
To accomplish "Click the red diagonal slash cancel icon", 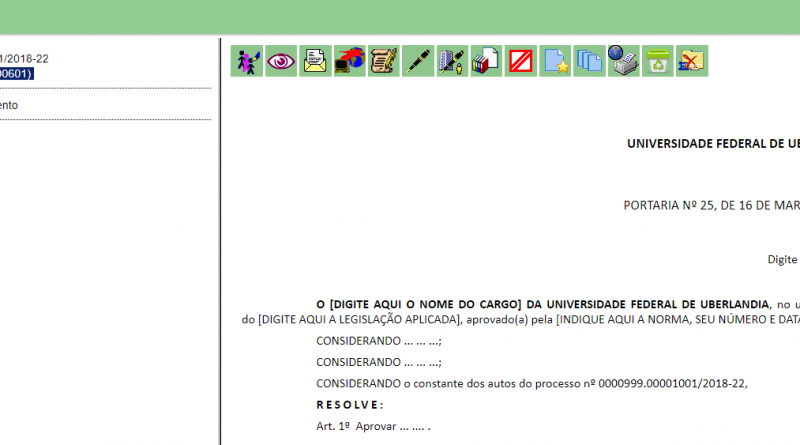I will (520, 61).
